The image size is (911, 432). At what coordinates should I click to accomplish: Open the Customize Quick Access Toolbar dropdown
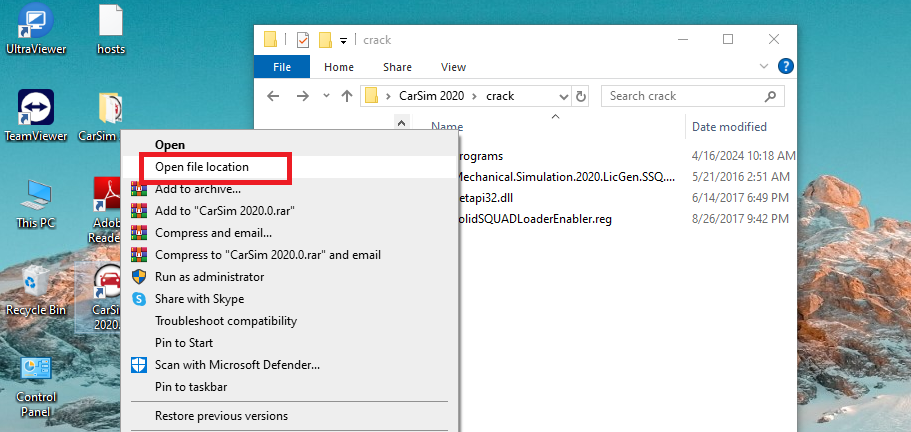[x=344, y=40]
